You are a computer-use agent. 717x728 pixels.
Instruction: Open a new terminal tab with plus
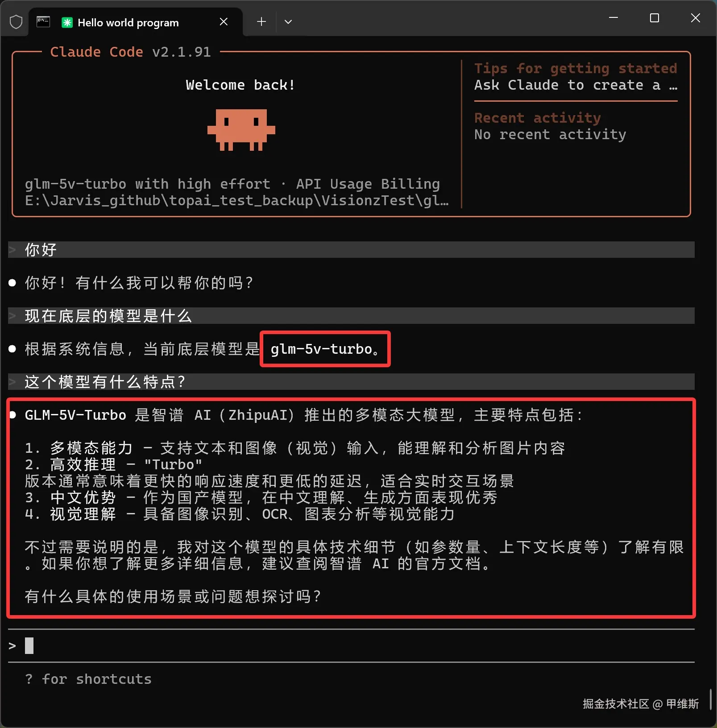(261, 21)
